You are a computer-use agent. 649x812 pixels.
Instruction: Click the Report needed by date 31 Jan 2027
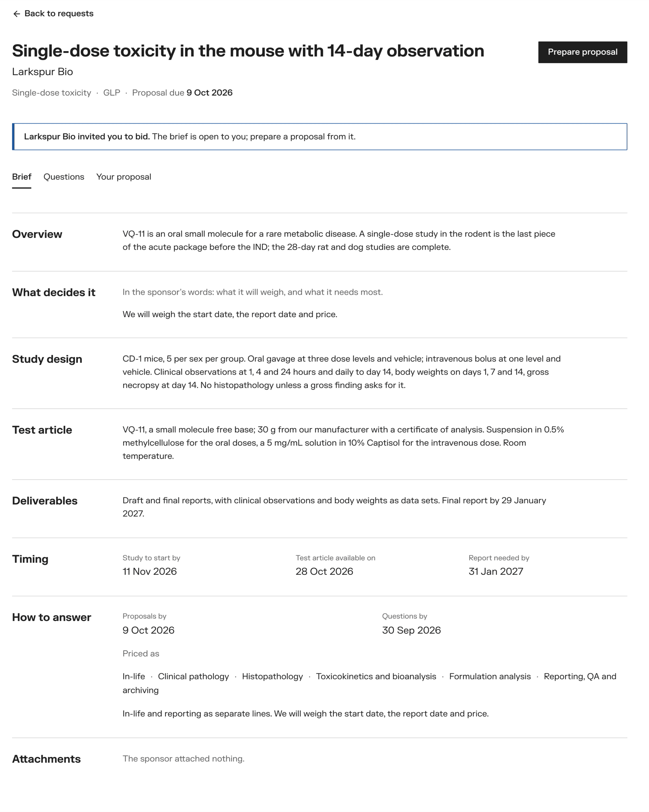click(x=496, y=571)
